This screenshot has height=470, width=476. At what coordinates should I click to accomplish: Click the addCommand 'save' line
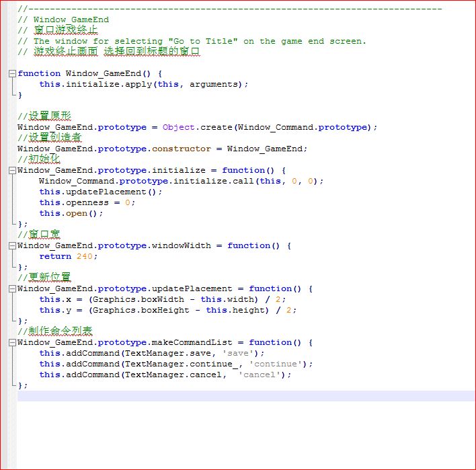pos(152,354)
